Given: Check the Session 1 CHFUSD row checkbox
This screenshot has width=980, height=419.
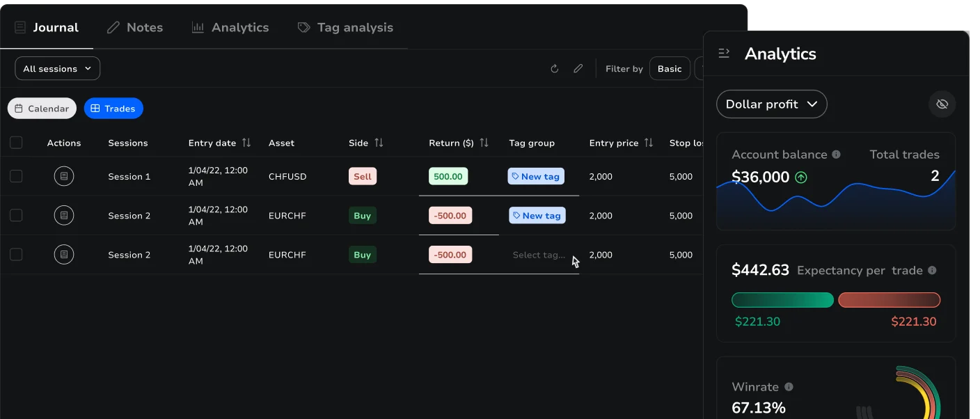Looking at the screenshot, I should (x=16, y=177).
